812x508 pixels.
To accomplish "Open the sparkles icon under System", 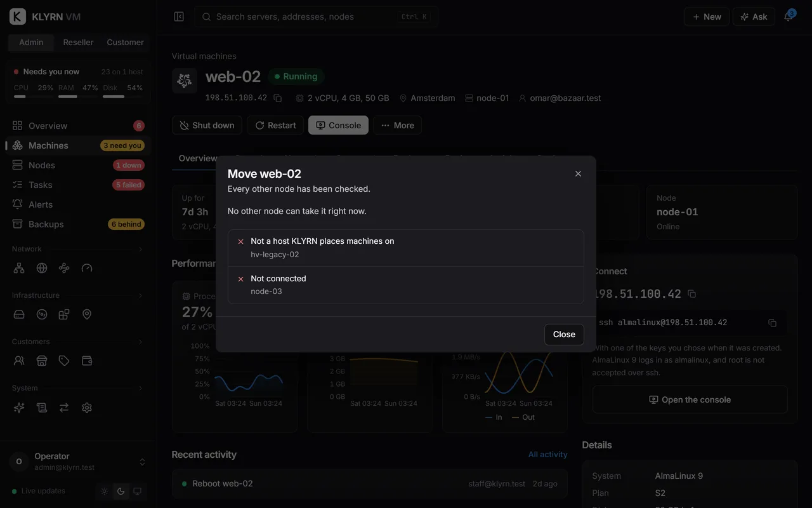I will coord(19,408).
